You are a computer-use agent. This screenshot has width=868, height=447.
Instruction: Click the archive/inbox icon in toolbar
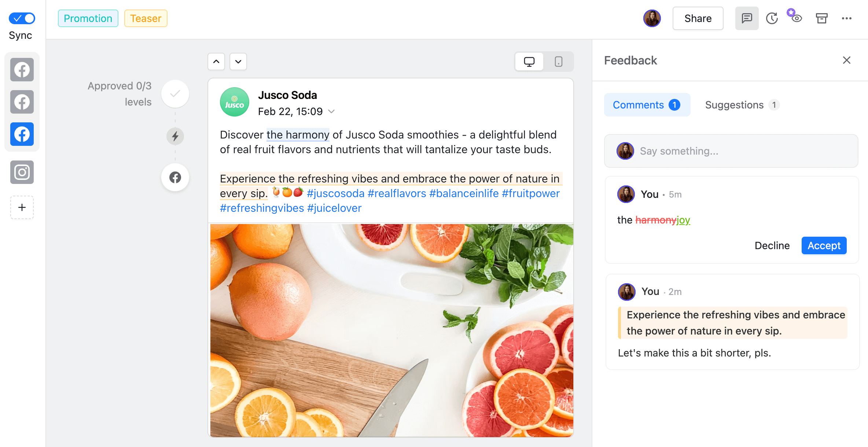[x=821, y=18]
